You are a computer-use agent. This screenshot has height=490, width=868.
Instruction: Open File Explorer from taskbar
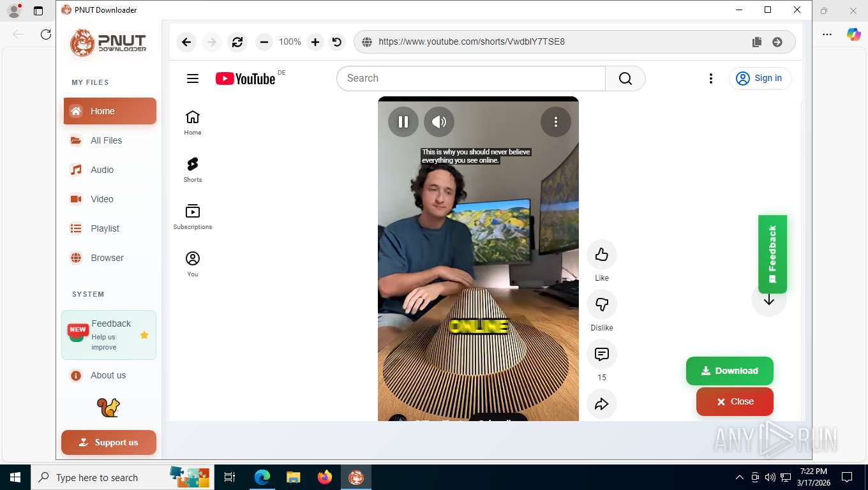point(293,477)
